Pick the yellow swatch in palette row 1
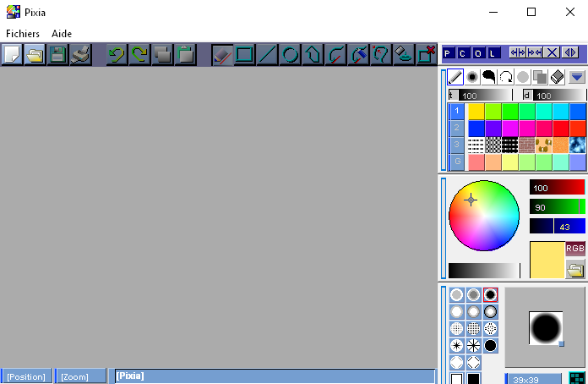 [476, 111]
